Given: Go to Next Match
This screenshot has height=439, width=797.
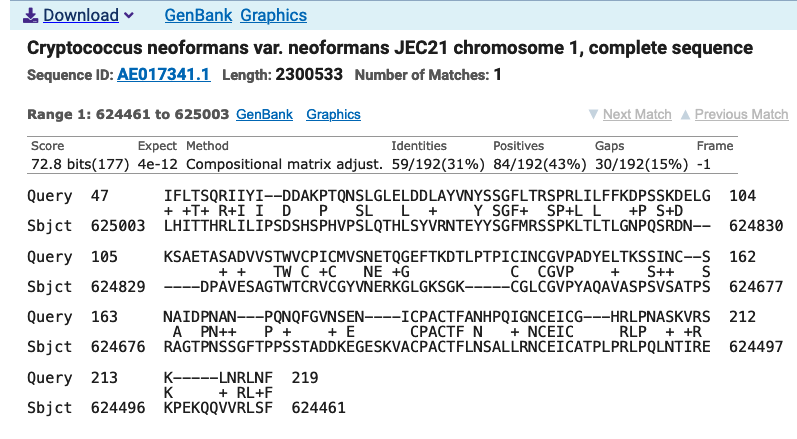Looking at the screenshot, I should [637, 114].
